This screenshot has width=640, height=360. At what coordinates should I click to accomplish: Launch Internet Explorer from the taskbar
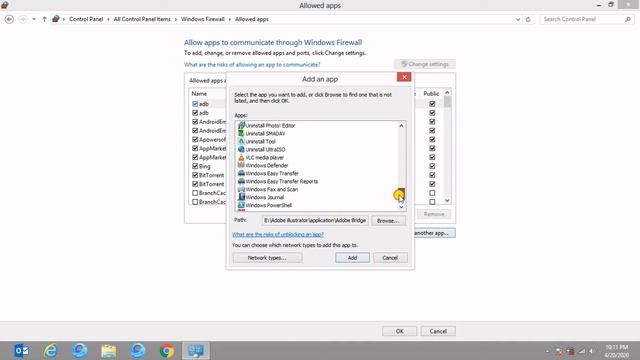51,351
